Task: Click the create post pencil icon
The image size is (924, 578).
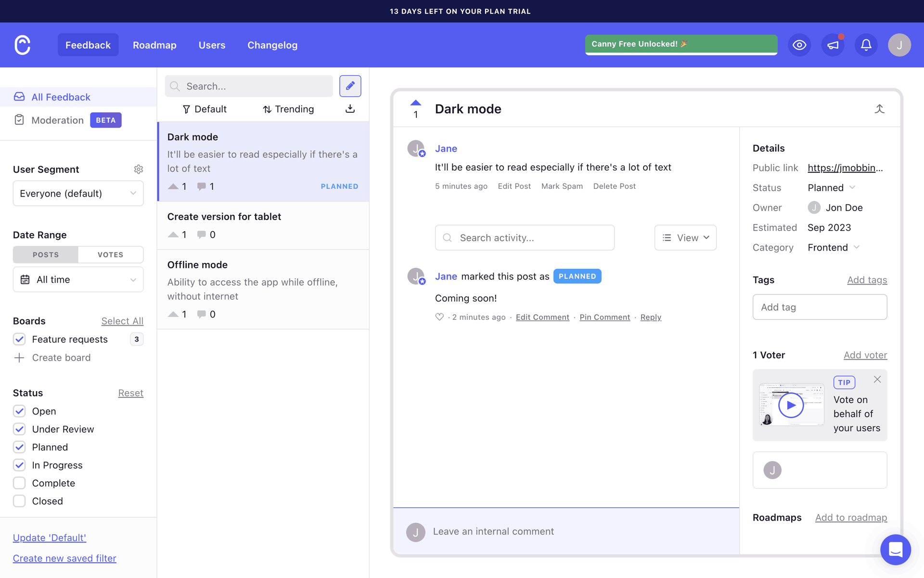Action: click(x=350, y=86)
